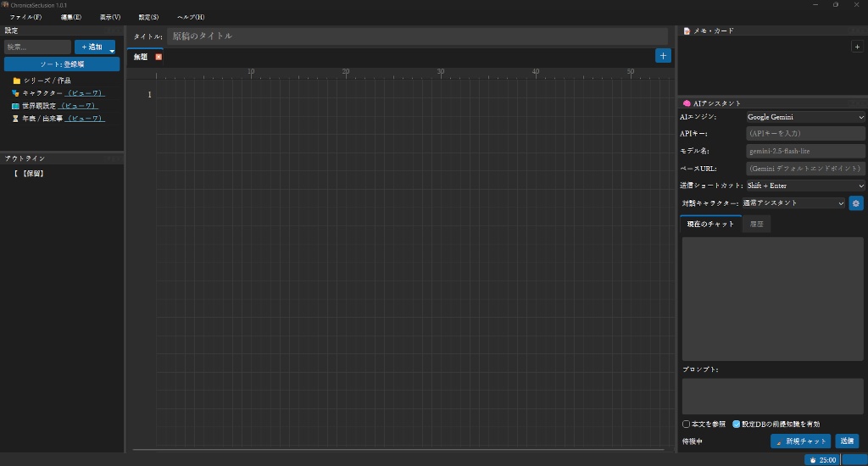Image resolution: width=868 pixels, height=466 pixels.
Task: Open the AIエンジン Google Gemini dropdown
Action: 805,117
